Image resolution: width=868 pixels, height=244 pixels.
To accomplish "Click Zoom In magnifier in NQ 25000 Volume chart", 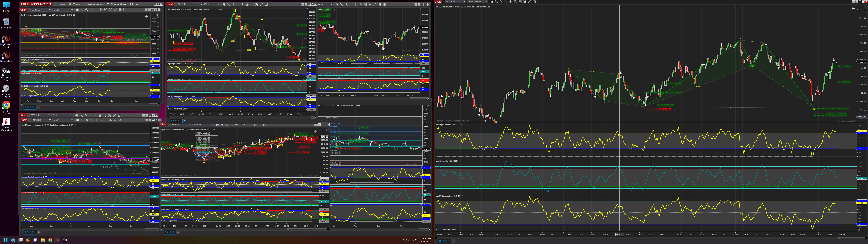I will point(501,2).
